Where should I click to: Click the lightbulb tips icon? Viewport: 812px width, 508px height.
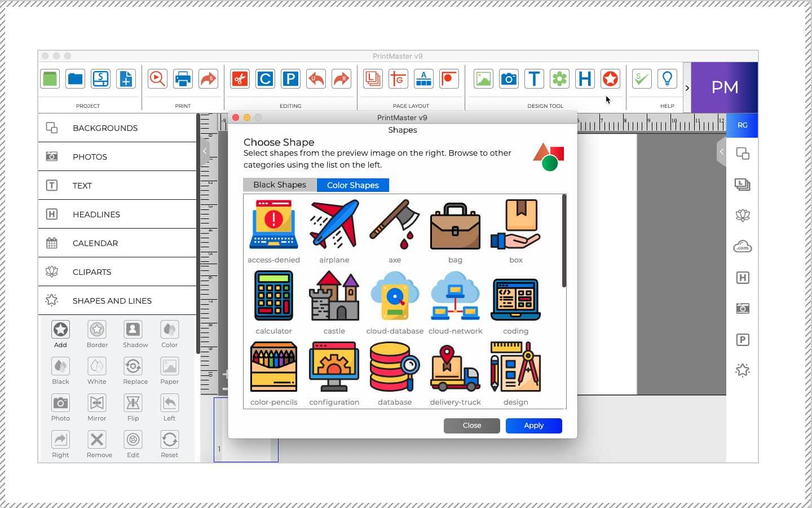pyautogui.click(x=667, y=79)
